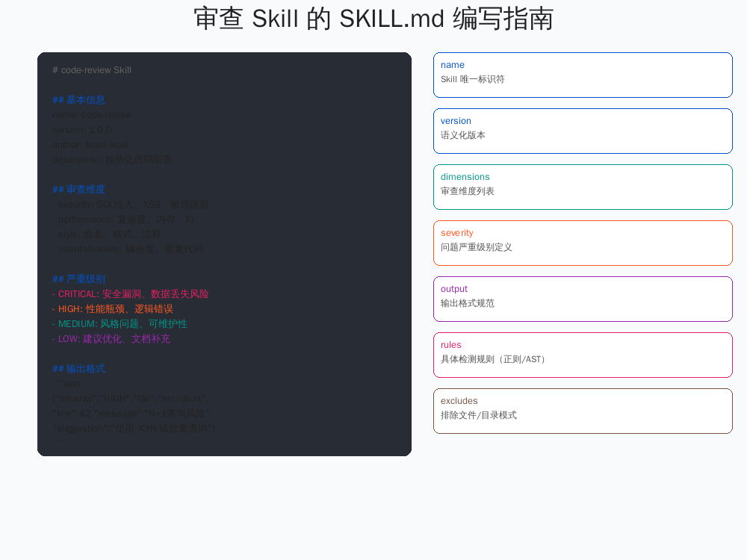Click the JSON line with "使用 JOIN 或批量查询"
Screen dimensions: 747x560
(x=134, y=429)
